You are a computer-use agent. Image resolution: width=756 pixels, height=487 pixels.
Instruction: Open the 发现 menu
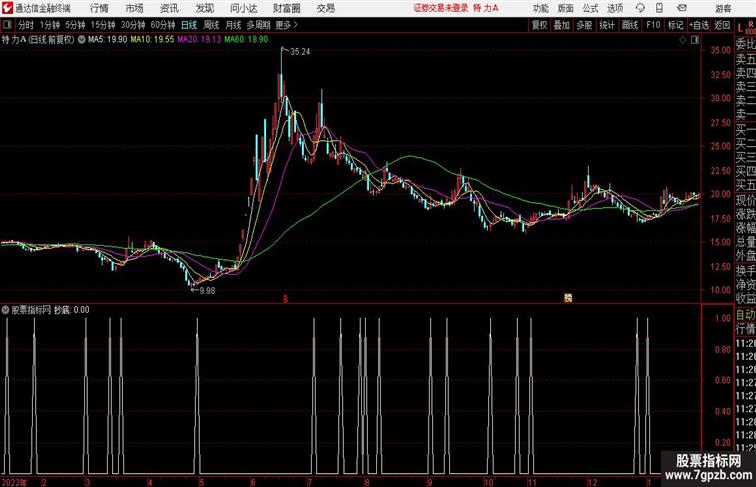pos(204,8)
